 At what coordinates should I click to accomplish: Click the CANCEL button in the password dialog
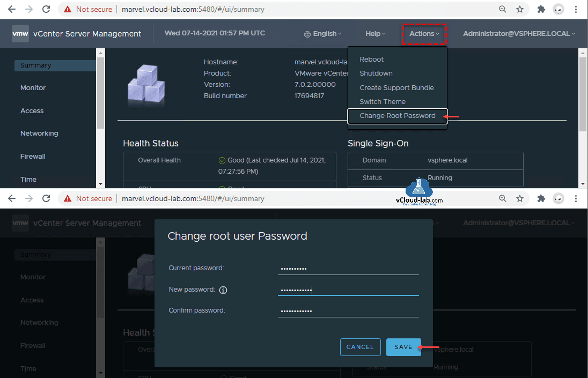pos(361,347)
